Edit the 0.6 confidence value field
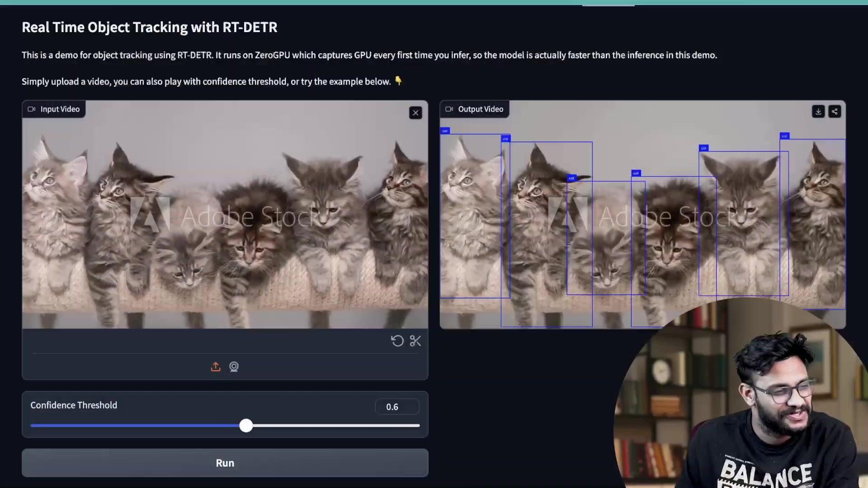Viewport: 868px width, 488px height. click(x=397, y=407)
